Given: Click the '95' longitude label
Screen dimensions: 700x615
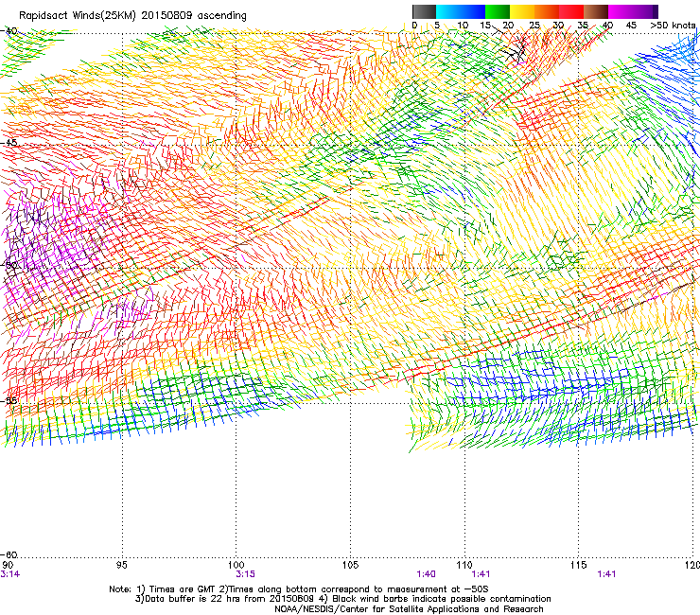Looking at the screenshot, I should point(122,566).
